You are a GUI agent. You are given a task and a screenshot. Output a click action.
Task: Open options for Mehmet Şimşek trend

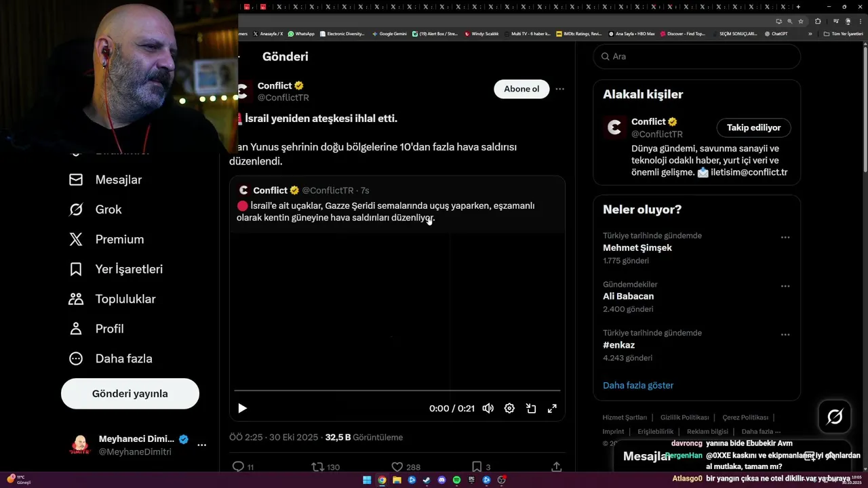point(785,237)
